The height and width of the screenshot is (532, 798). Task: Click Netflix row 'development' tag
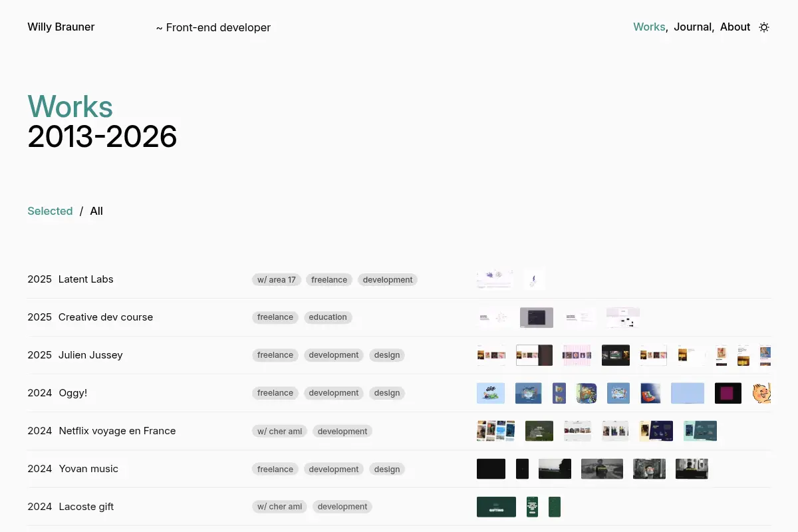pyautogui.click(x=342, y=432)
